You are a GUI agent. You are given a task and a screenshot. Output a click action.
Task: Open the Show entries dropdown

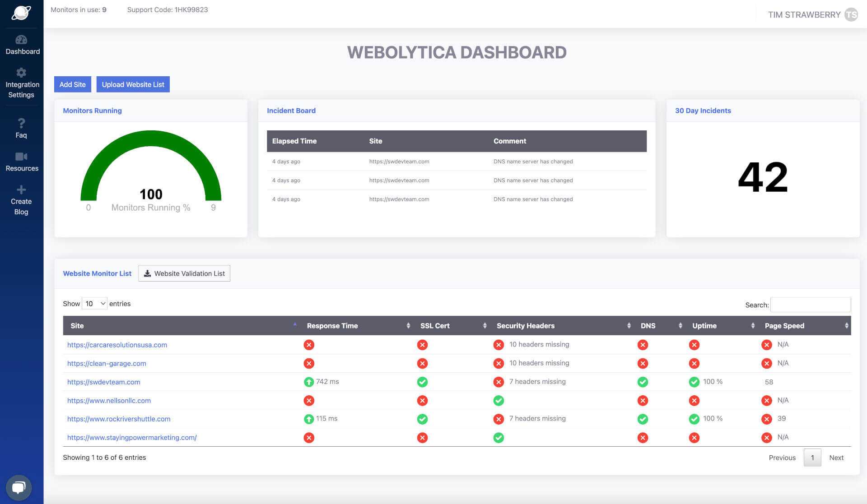tap(94, 303)
